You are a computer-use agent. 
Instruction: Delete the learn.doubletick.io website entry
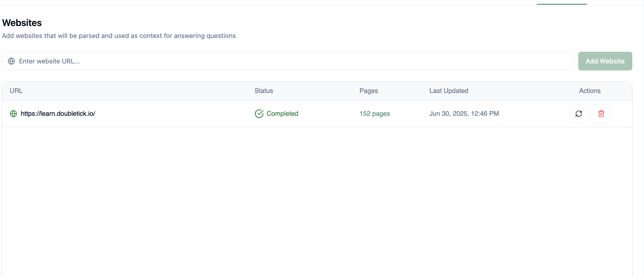point(601,114)
